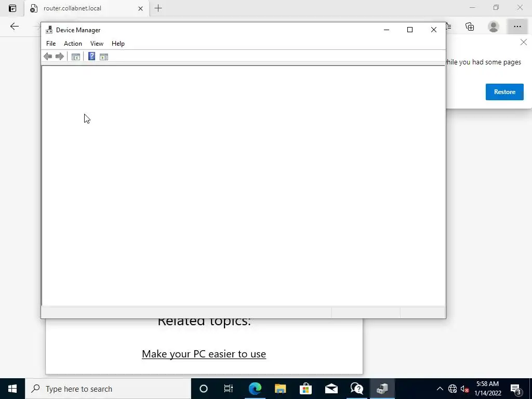This screenshot has height=399, width=532.
Task: Open File Explorer from the taskbar
Action: [x=280, y=389]
